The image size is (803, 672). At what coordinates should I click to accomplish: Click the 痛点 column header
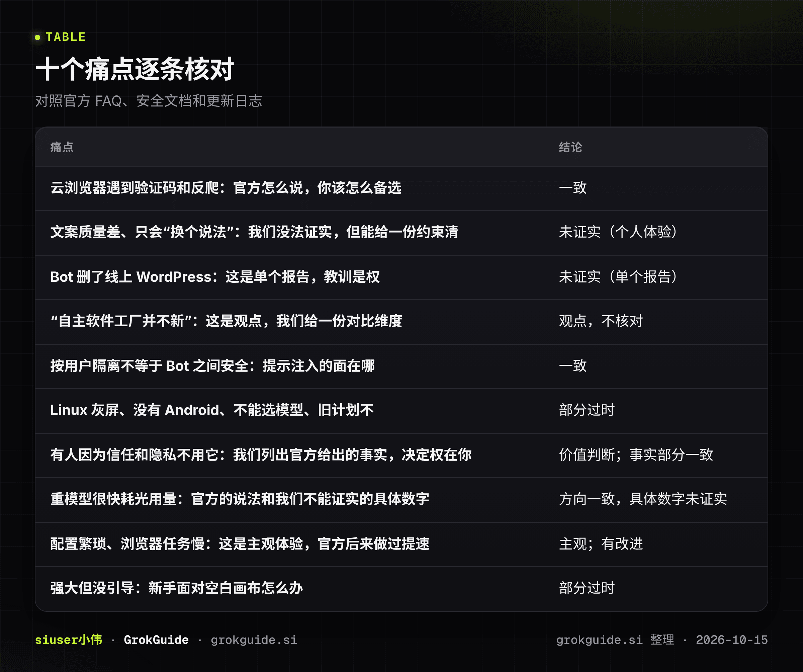(x=62, y=147)
